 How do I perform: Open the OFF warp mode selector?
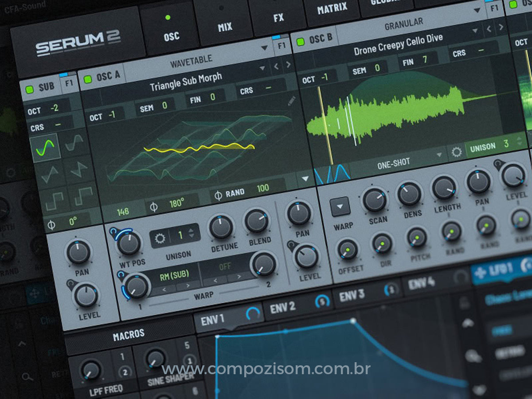[x=226, y=267]
